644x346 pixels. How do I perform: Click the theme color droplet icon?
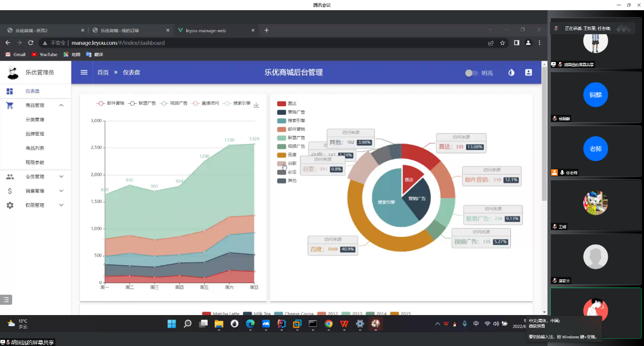[511, 73]
